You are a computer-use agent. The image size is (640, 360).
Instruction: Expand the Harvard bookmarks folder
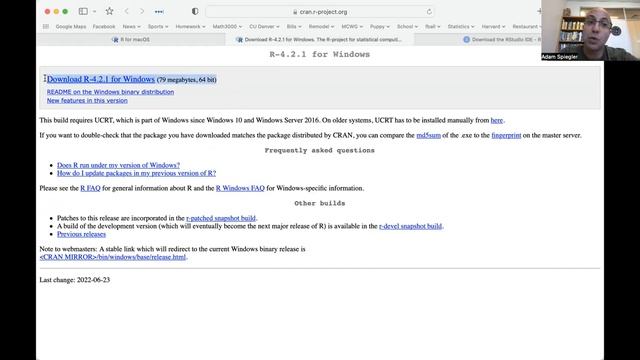493,27
